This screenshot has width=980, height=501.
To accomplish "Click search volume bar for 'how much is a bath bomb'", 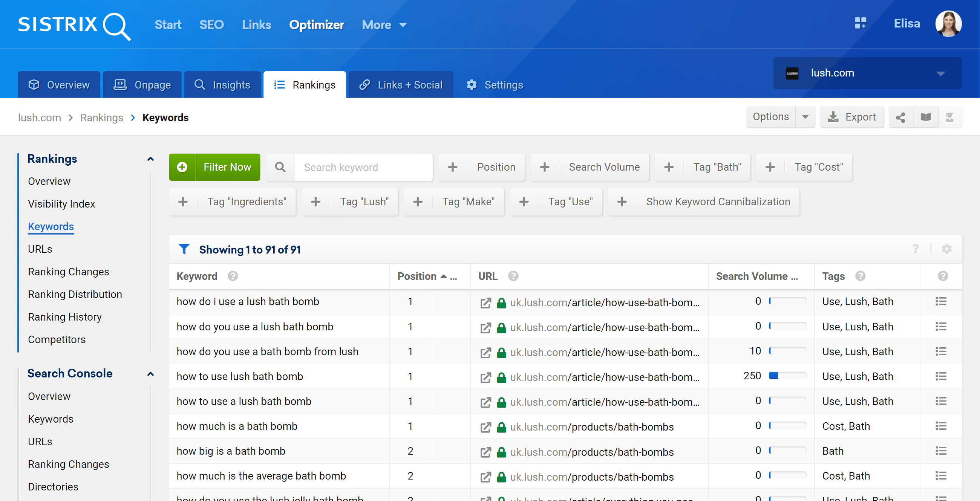I will (x=787, y=426).
